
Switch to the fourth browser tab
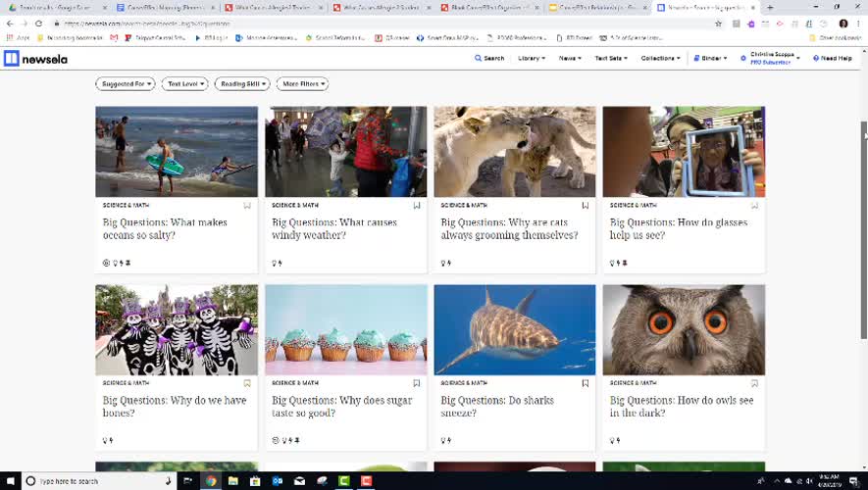point(381,8)
